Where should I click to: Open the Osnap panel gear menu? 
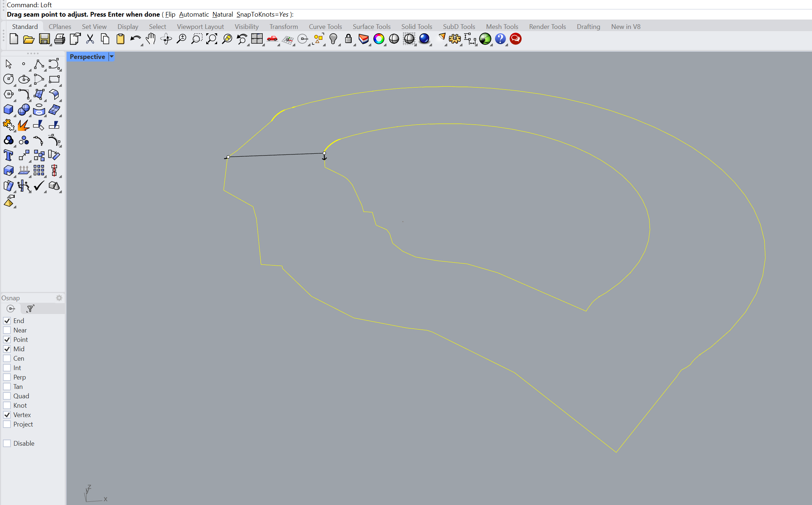[59, 298]
